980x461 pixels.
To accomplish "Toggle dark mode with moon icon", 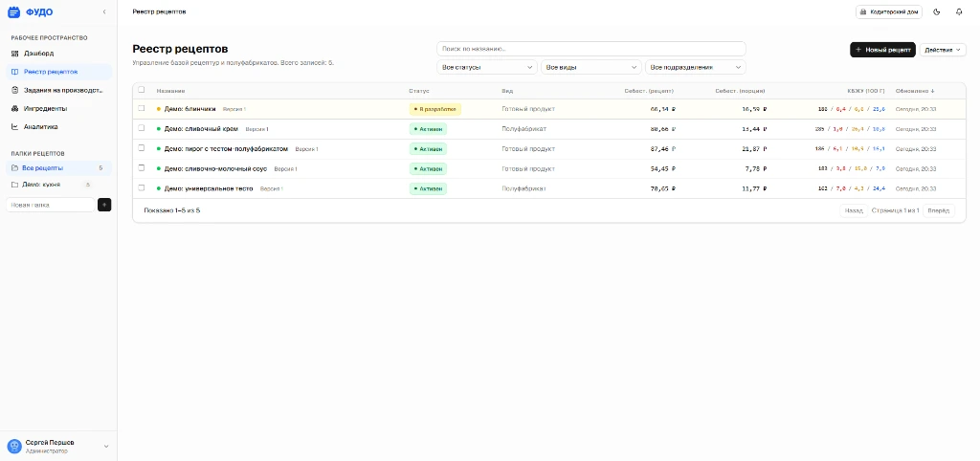I will [x=936, y=11].
